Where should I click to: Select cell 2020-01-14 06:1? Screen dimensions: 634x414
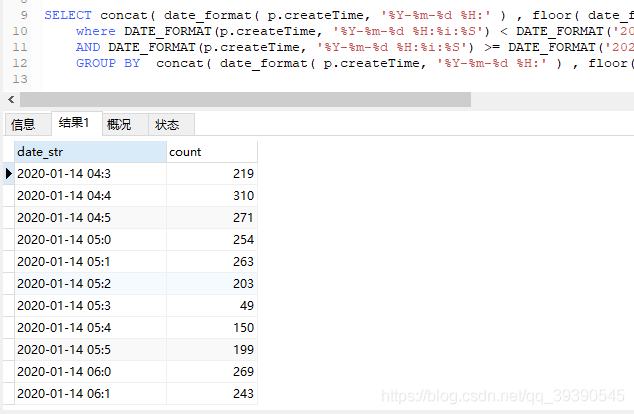[91, 393]
